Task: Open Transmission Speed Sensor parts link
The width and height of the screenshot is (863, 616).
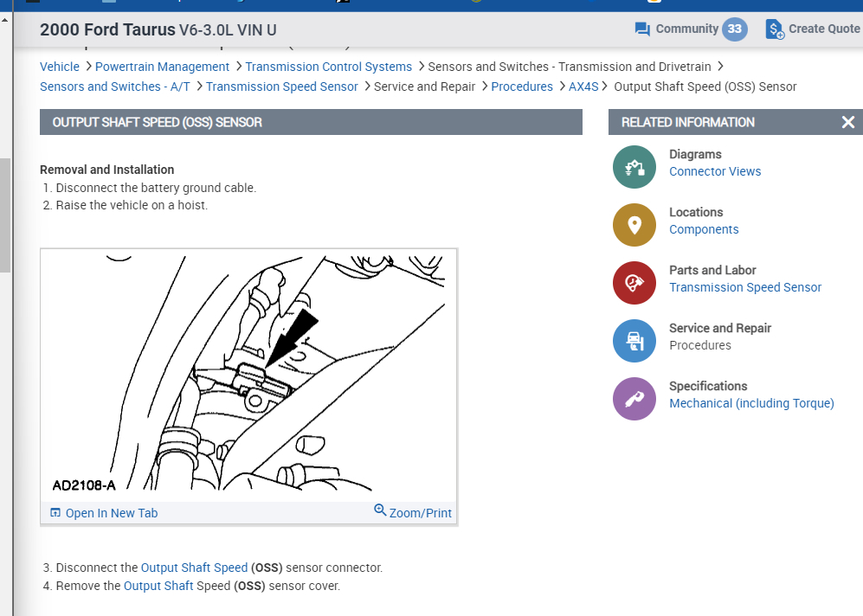Action: 745,287
